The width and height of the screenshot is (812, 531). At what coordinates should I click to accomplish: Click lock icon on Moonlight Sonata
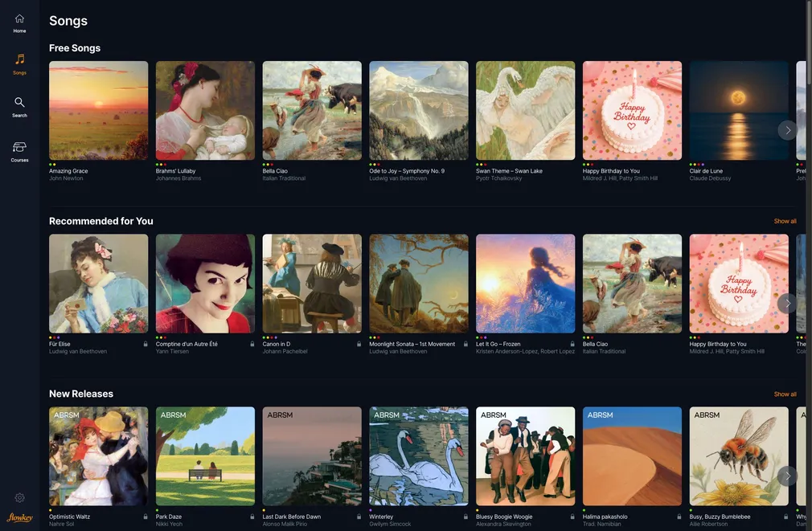pos(465,344)
